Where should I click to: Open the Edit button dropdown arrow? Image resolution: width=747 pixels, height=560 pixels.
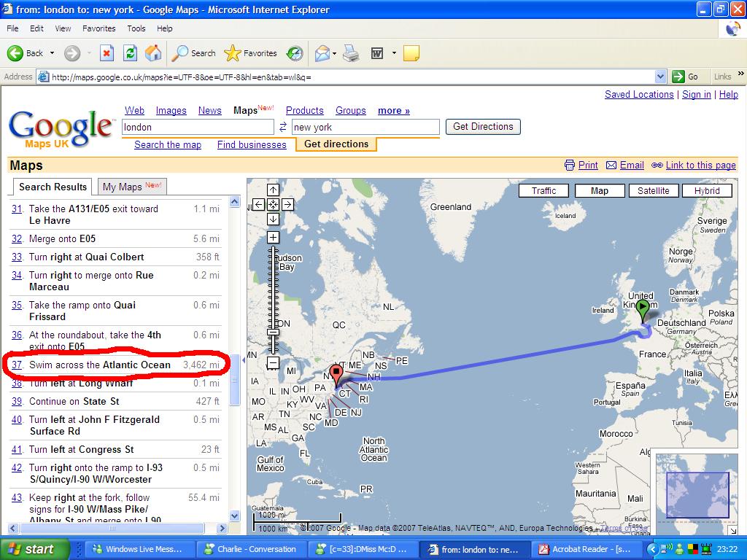tap(394, 53)
